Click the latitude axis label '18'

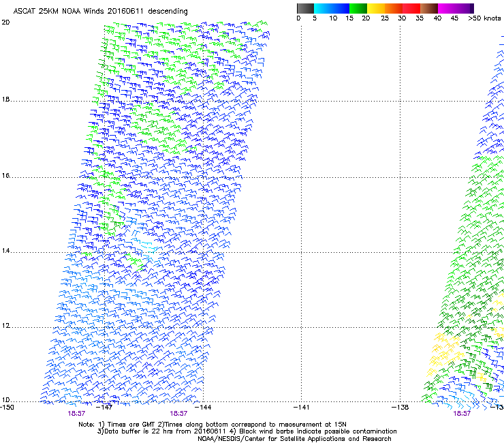tap(5, 100)
